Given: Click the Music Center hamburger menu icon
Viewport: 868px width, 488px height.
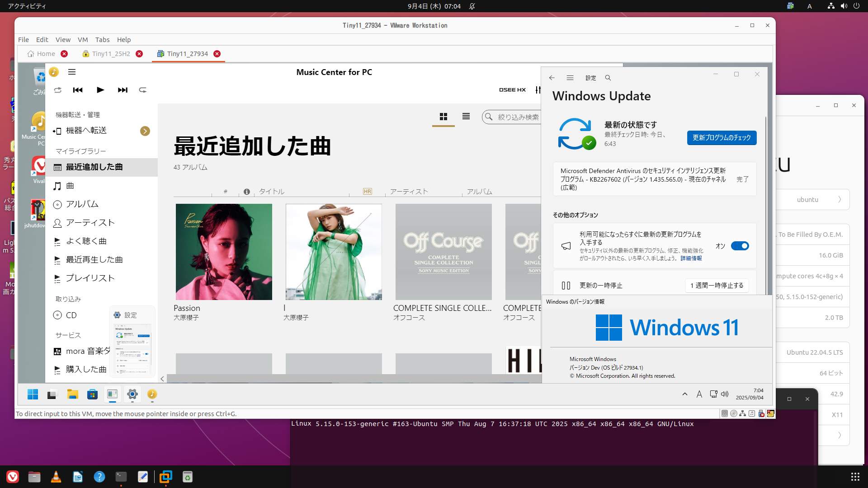Looking at the screenshot, I should [72, 72].
